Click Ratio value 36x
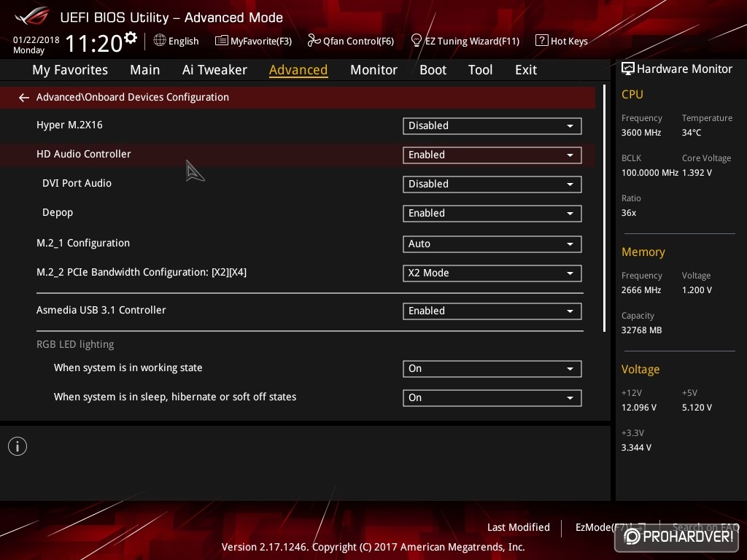 (628, 213)
